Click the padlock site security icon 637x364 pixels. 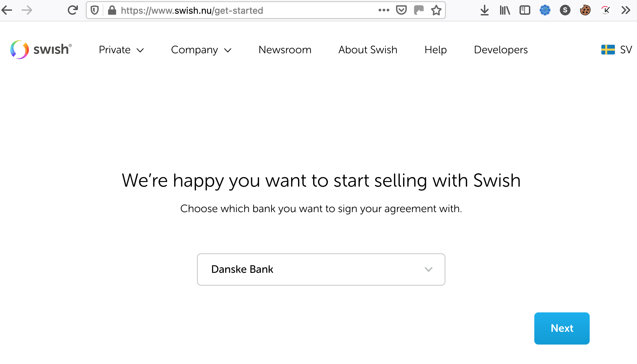pos(112,10)
